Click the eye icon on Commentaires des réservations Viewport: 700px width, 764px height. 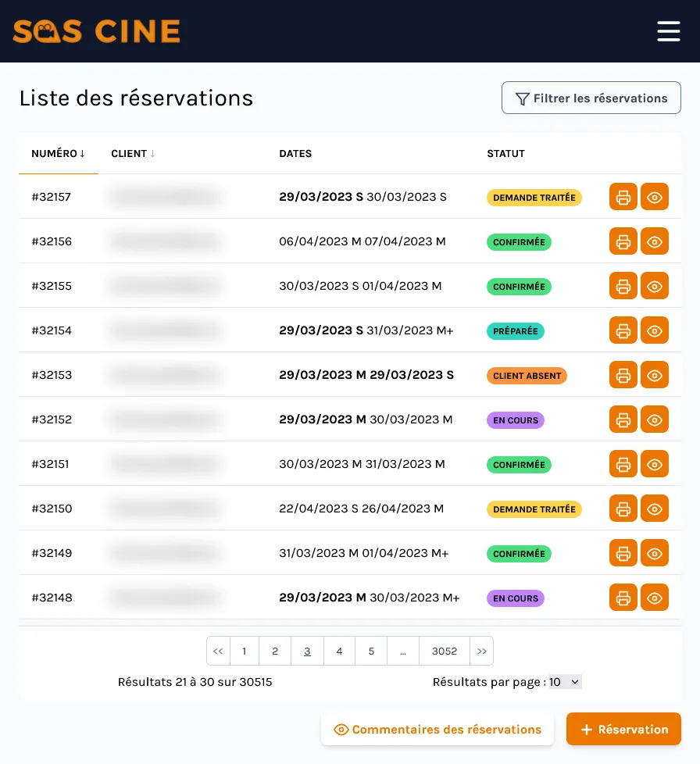pos(341,729)
